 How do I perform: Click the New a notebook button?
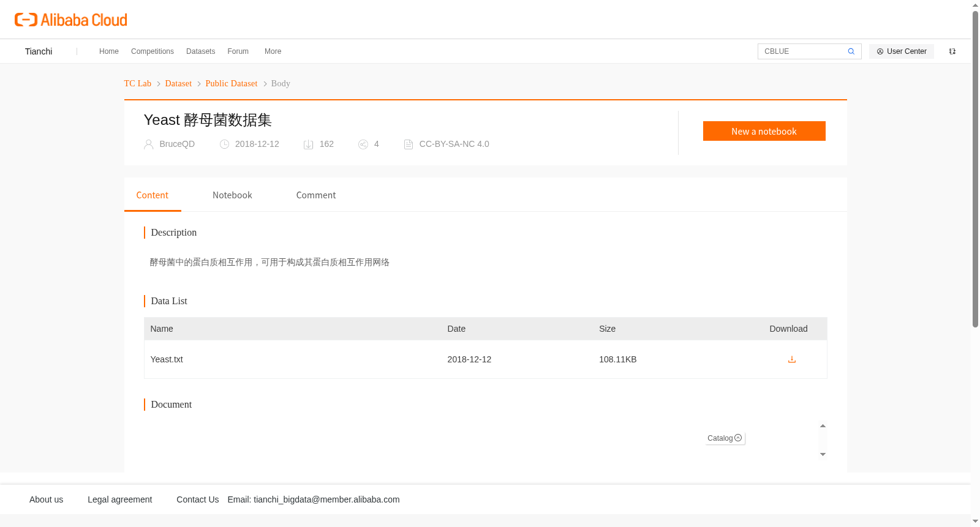tap(764, 131)
